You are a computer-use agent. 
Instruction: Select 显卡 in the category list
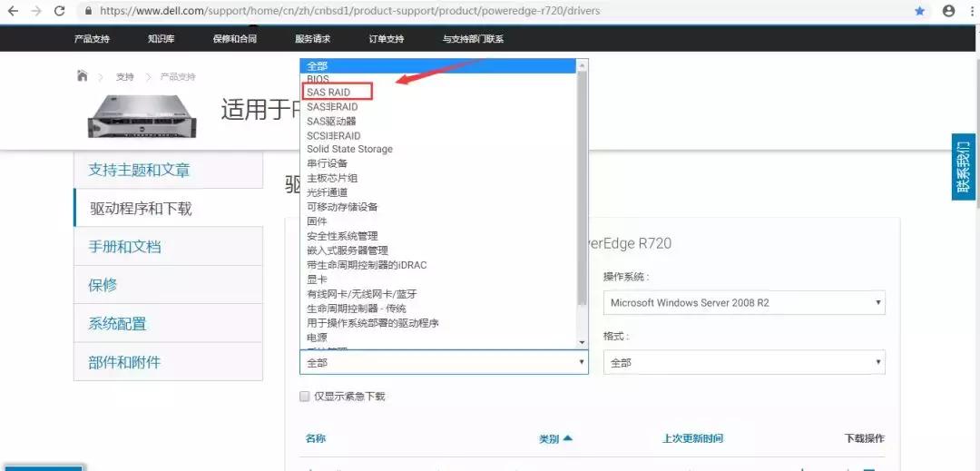tap(437, 280)
